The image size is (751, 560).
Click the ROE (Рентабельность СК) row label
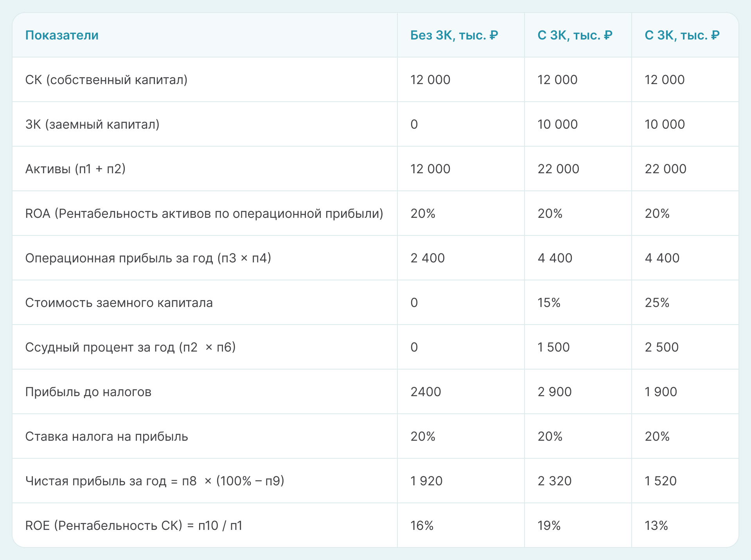pos(134,526)
